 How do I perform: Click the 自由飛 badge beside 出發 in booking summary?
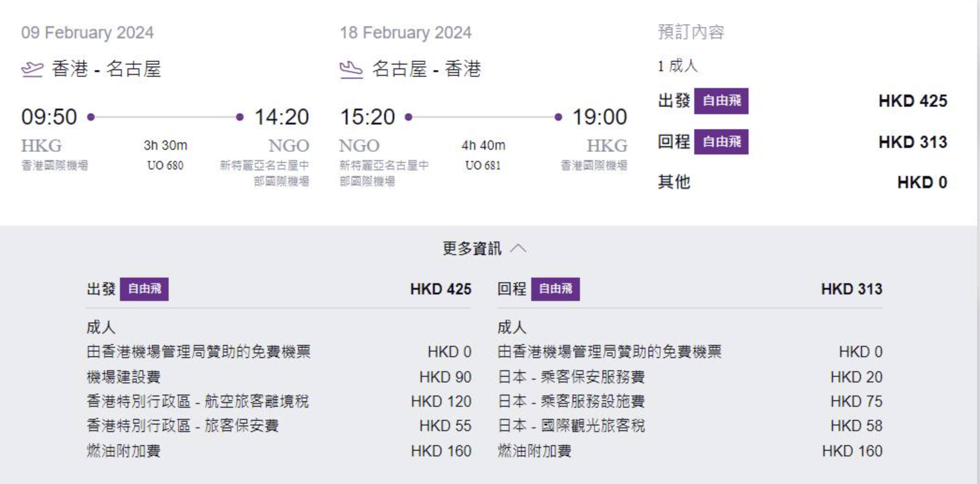(x=721, y=101)
